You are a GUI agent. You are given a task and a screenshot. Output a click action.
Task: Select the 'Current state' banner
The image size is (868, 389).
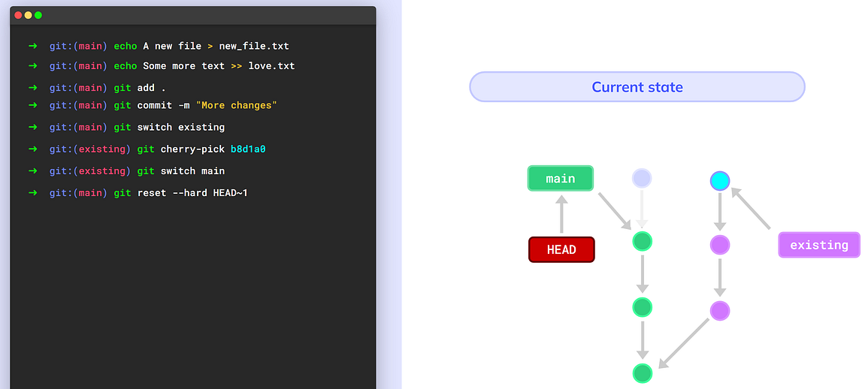coord(637,87)
